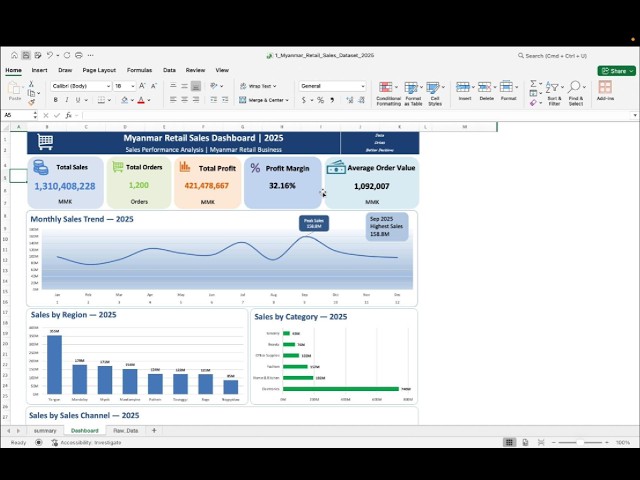Screen dimensions: 640x480
Task: Open the Insert ribbon tab
Action: click(x=40, y=70)
